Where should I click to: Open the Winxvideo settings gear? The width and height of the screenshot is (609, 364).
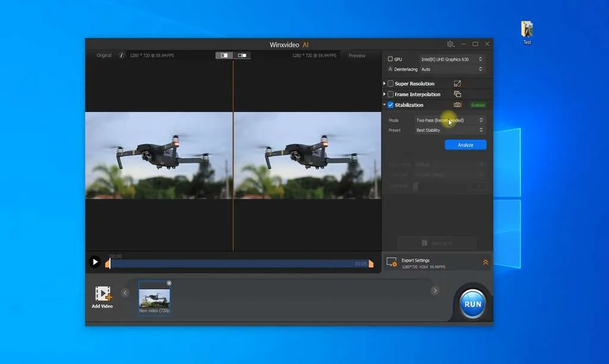click(x=451, y=44)
